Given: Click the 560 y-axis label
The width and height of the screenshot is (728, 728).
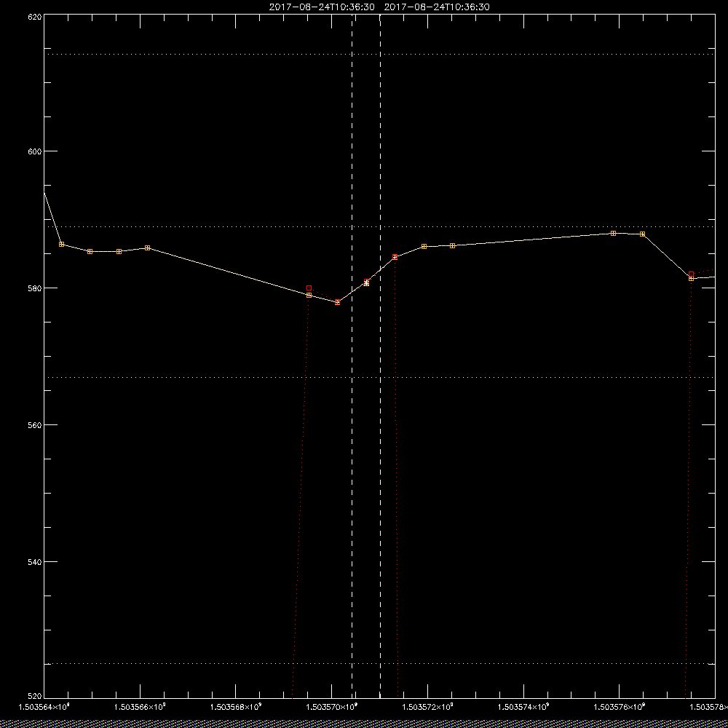Looking at the screenshot, I should [36, 425].
